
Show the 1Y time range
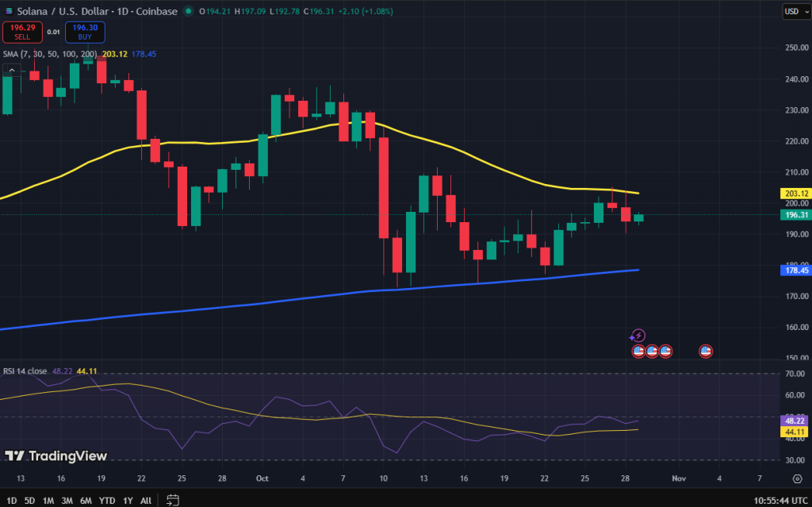click(128, 501)
